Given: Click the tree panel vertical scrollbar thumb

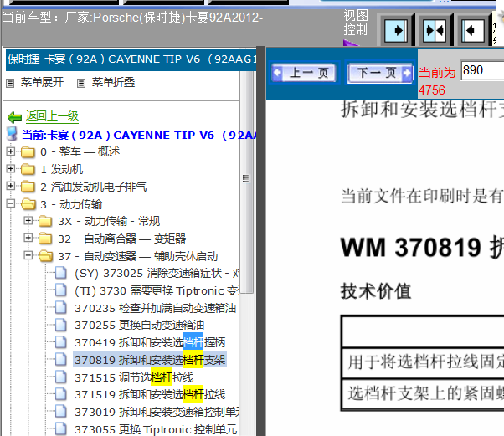Looking at the screenshot, I should 246,182.
